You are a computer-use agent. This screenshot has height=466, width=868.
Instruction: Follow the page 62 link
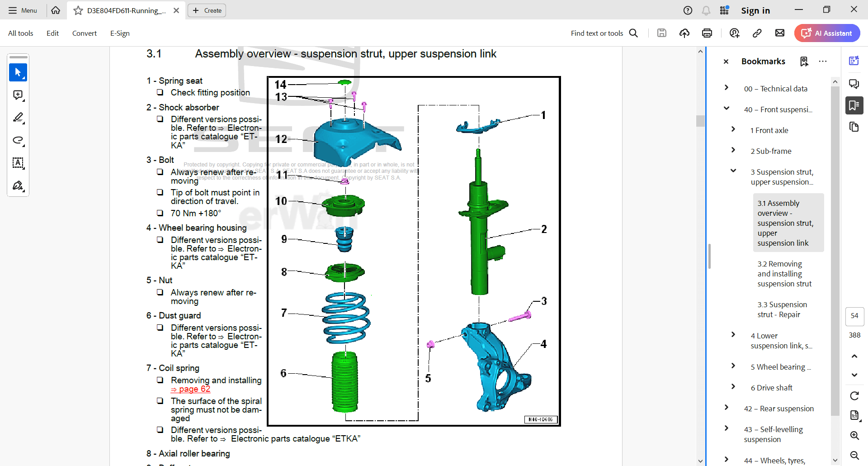(x=191, y=389)
